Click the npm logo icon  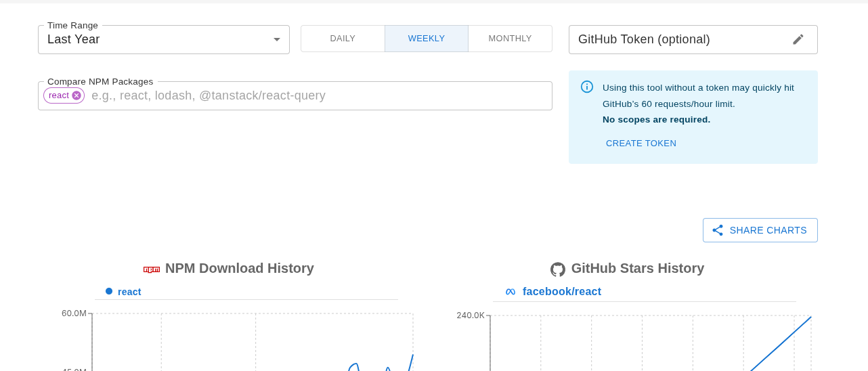point(152,269)
